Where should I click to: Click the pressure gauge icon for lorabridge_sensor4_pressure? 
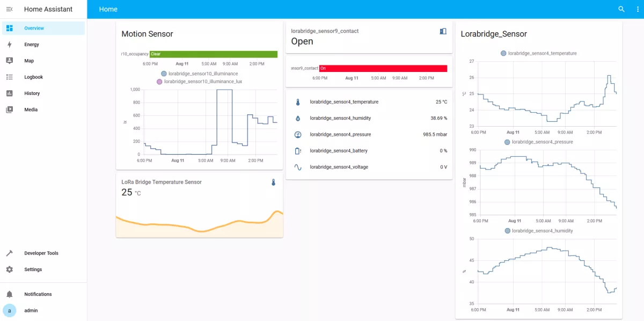(x=298, y=134)
